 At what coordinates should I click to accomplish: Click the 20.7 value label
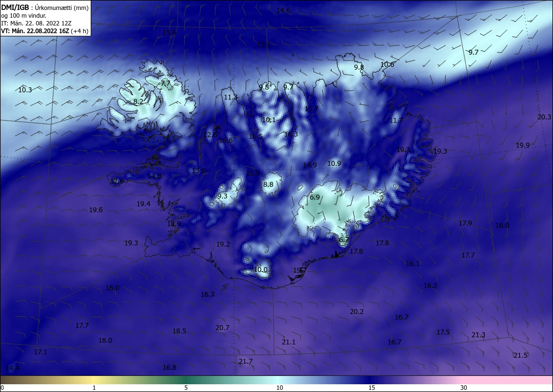click(x=222, y=328)
